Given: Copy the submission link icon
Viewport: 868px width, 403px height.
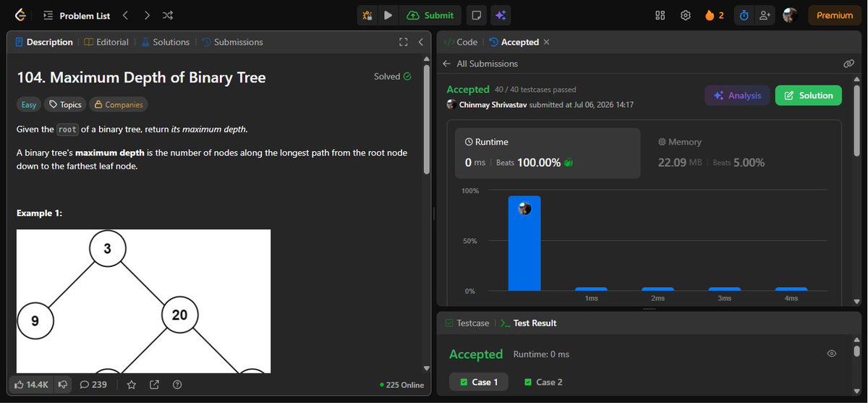Looking at the screenshot, I should click(848, 64).
